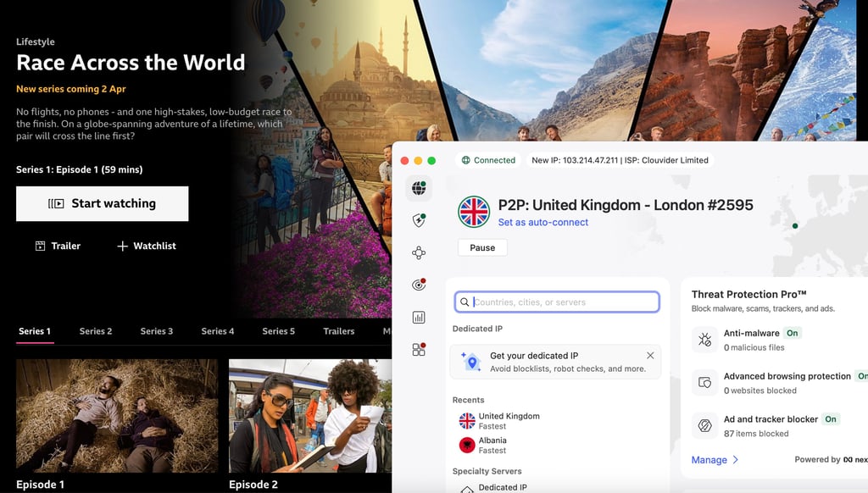Click the Threat Protection Pro heading
868x493 pixels.
pyautogui.click(x=749, y=295)
